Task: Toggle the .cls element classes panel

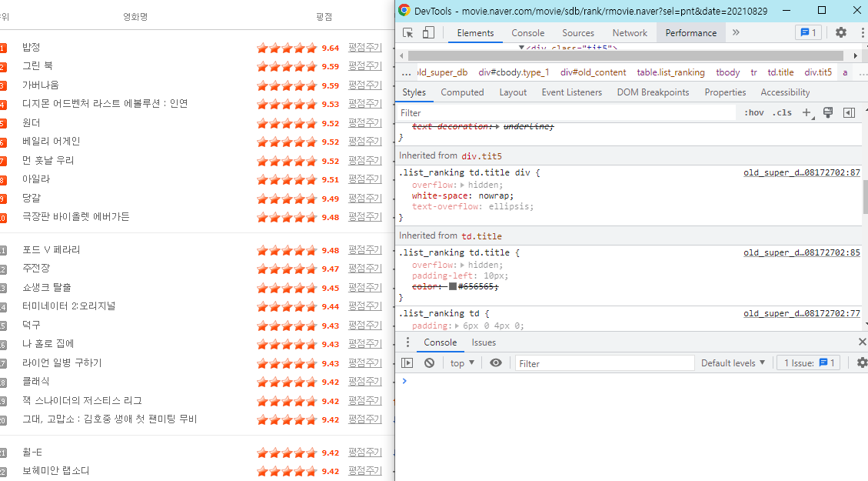Action: click(x=782, y=112)
